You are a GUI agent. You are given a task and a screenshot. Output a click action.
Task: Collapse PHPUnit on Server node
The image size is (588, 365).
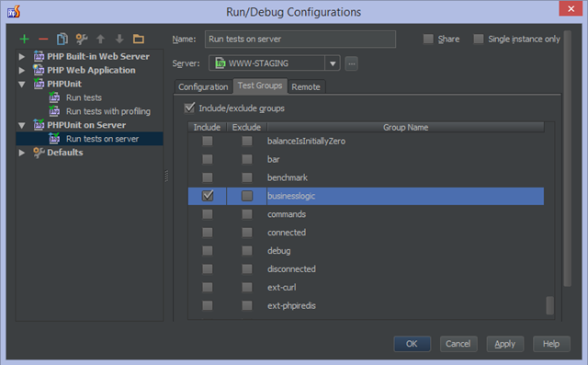22,126
